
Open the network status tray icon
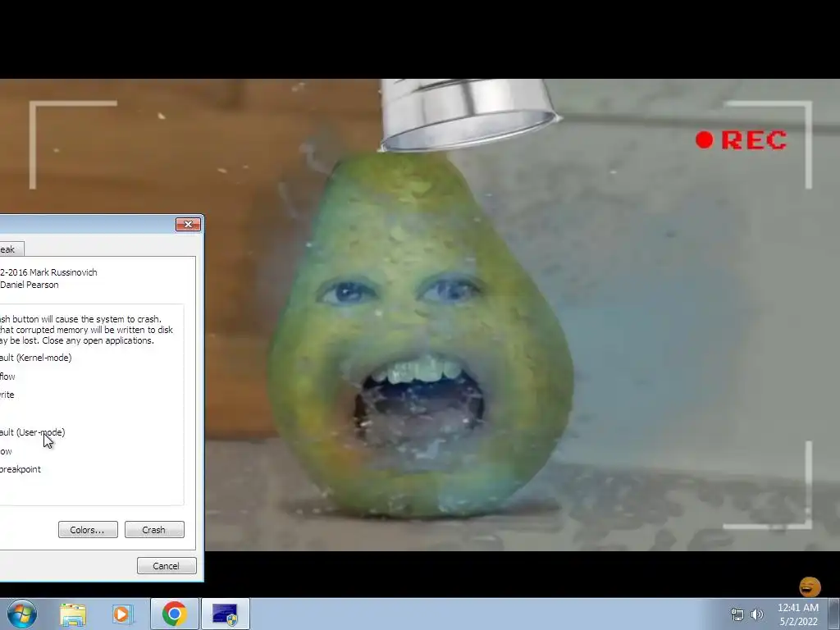737,614
